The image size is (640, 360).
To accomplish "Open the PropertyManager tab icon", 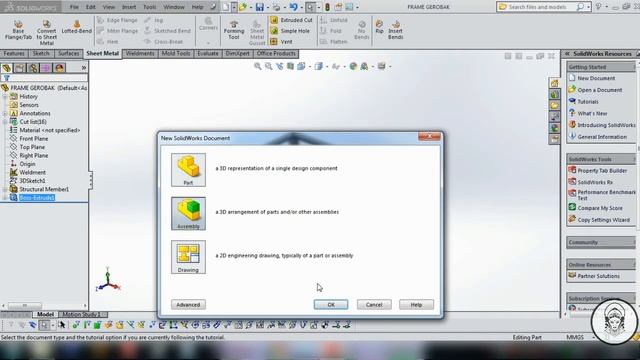I will pyautogui.click(x=20, y=68).
